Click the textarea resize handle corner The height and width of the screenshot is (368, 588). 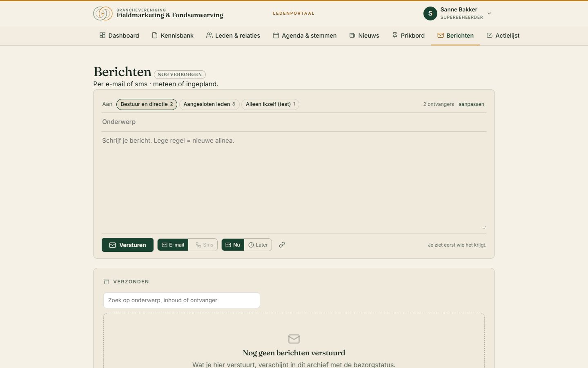(x=484, y=227)
